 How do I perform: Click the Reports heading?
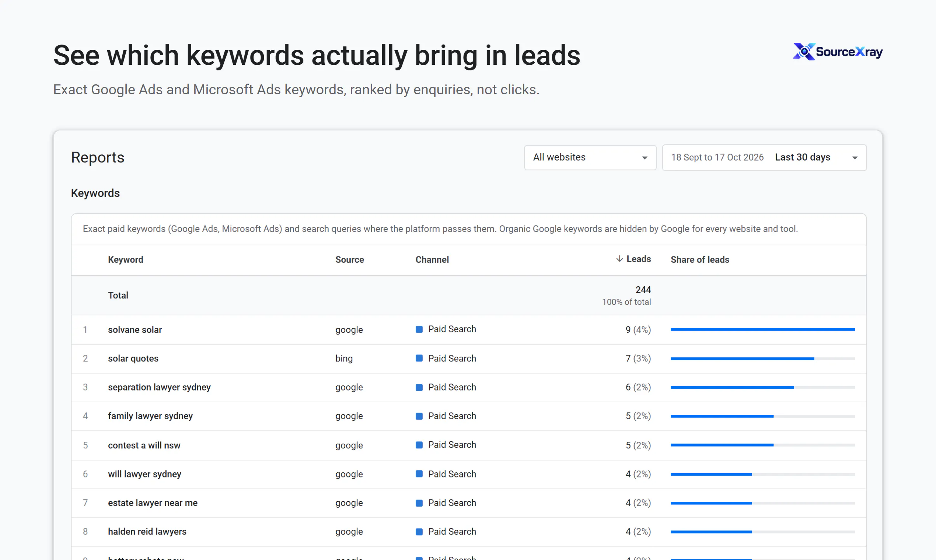98,157
